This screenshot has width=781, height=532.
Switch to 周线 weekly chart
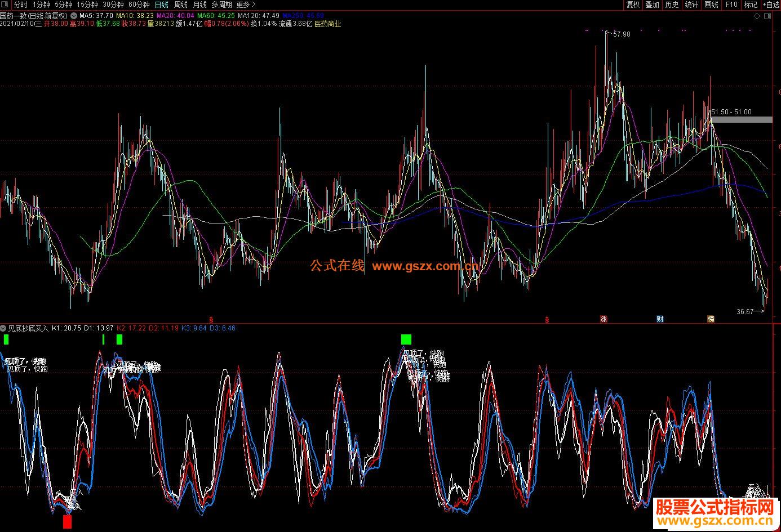coord(181,5)
